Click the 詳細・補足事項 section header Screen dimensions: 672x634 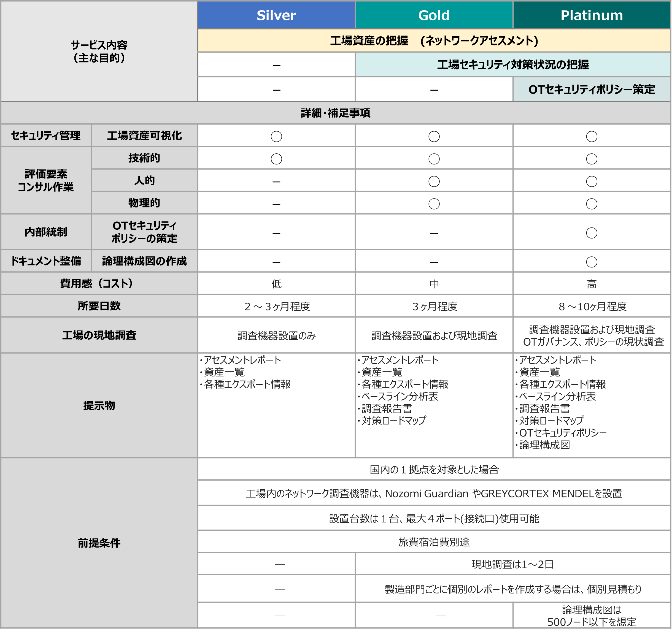tap(335, 113)
